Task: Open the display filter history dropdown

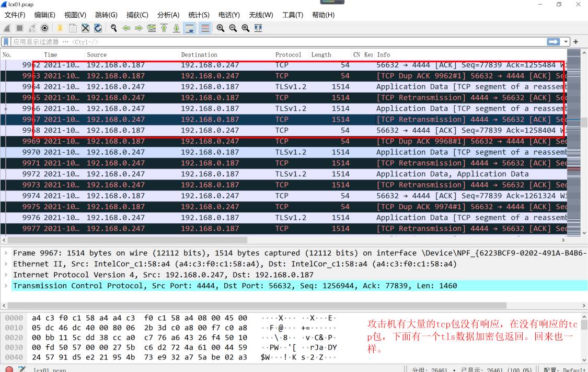Action: click(x=566, y=41)
